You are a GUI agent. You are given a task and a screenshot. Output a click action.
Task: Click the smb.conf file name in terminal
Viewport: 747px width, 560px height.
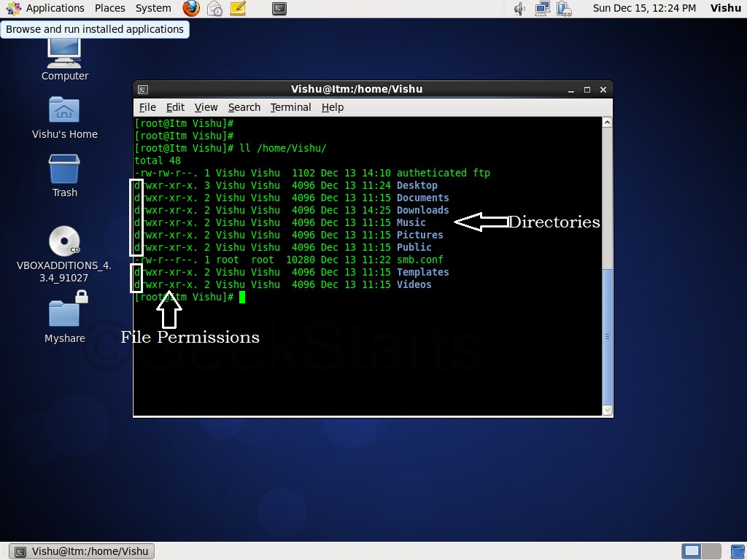click(x=419, y=260)
